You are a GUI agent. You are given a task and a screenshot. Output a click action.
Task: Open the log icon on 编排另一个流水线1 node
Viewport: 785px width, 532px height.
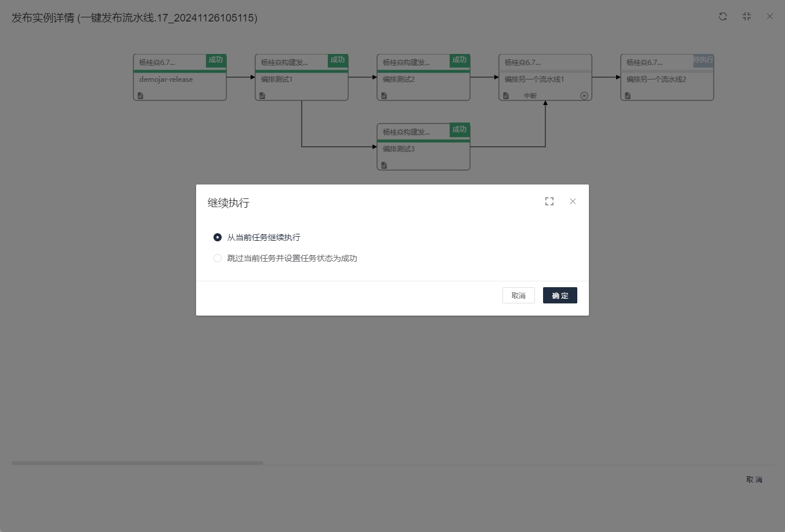pos(506,96)
